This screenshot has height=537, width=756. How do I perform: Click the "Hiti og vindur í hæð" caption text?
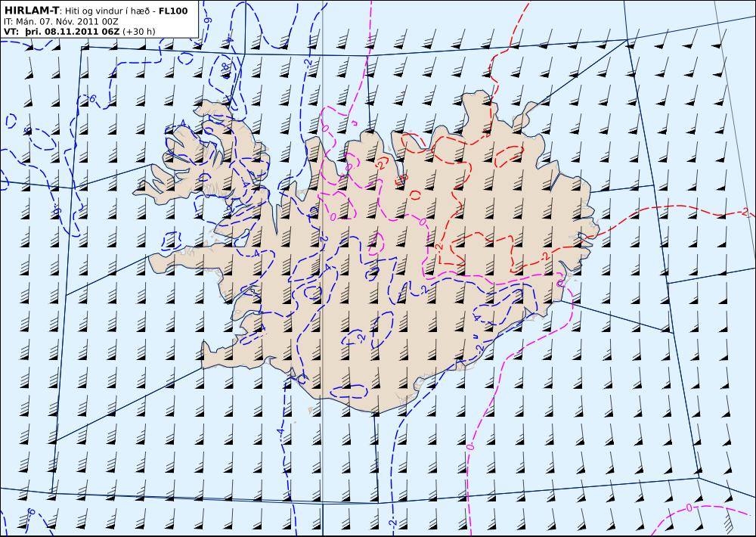pyautogui.click(x=107, y=11)
